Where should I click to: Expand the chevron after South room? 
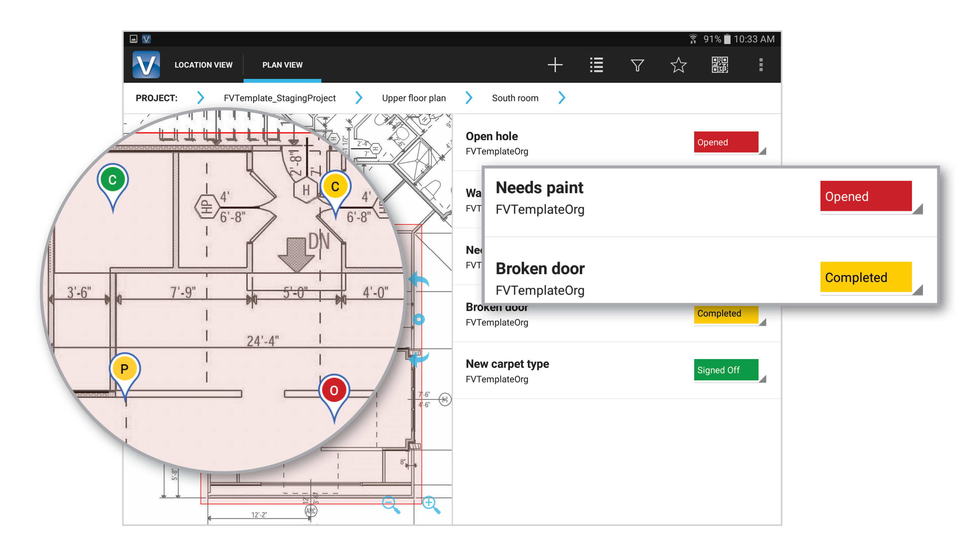point(561,98)
